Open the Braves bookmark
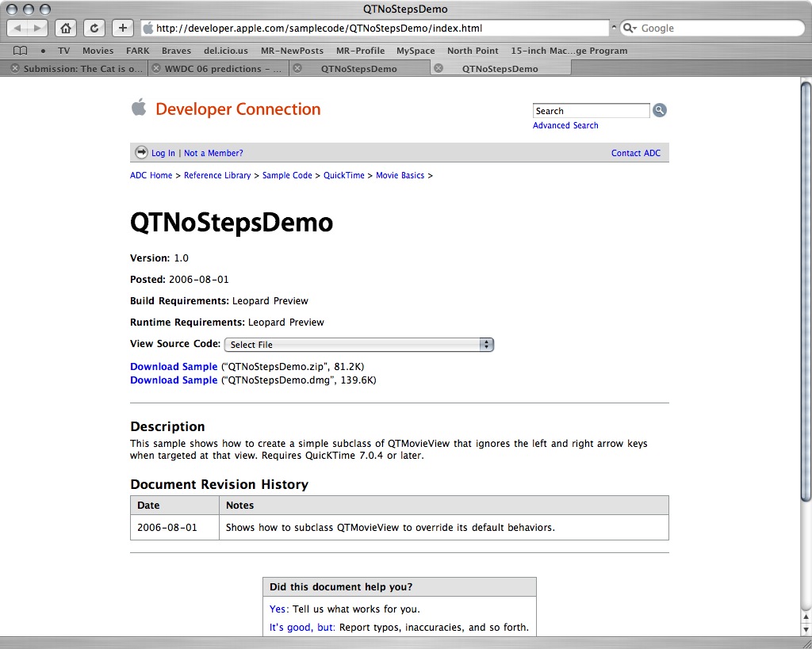The image size is (812, 649). coord(176,51)
